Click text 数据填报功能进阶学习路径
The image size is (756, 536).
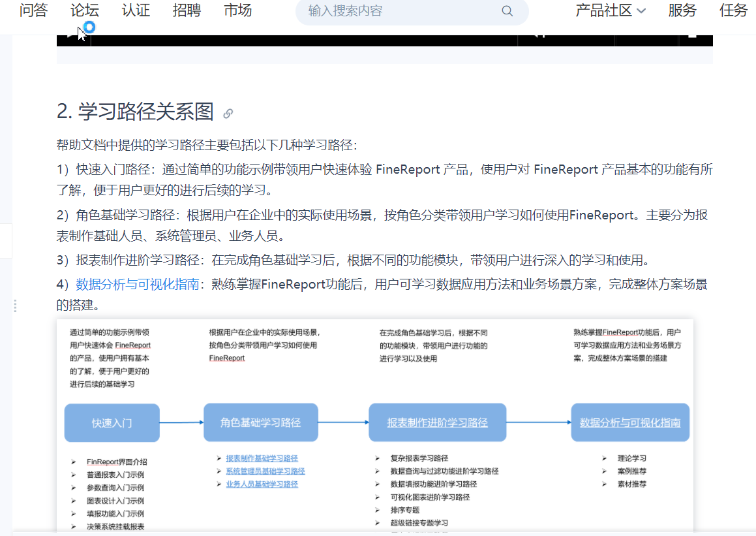pyautogui.click(x=434, y=484)
